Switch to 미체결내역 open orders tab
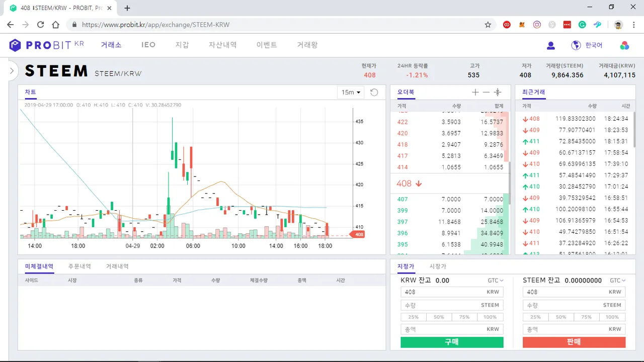644x362 pixels. click(39, 266)
